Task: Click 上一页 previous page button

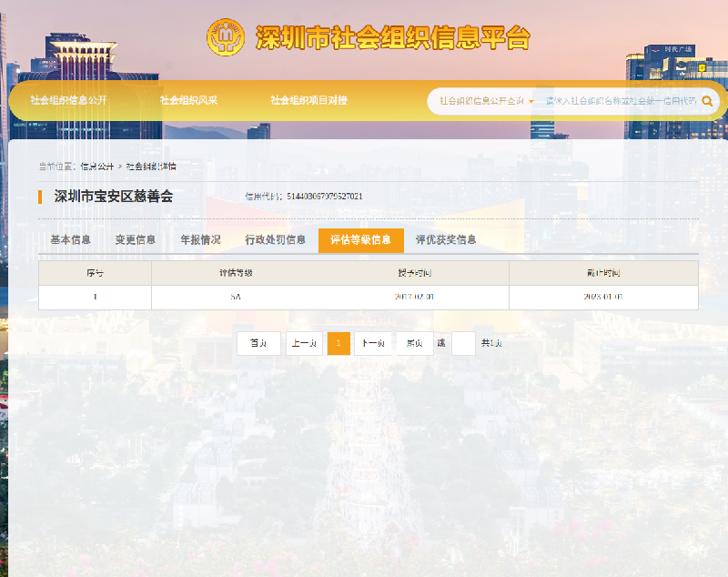Action: click(304, 343)
